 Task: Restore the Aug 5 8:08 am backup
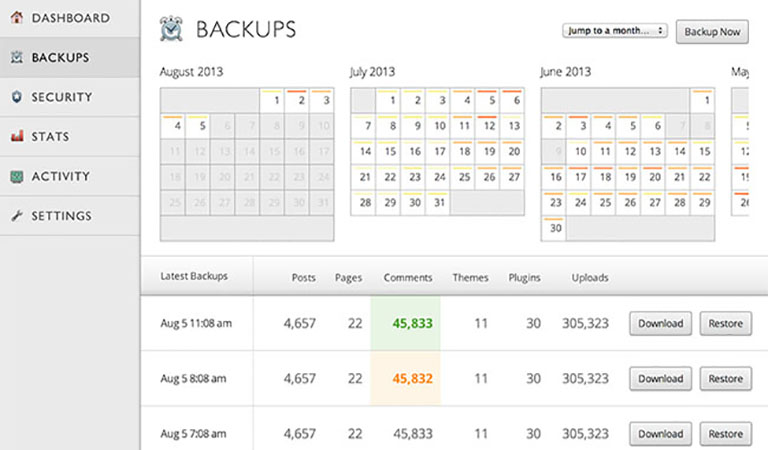725,379
